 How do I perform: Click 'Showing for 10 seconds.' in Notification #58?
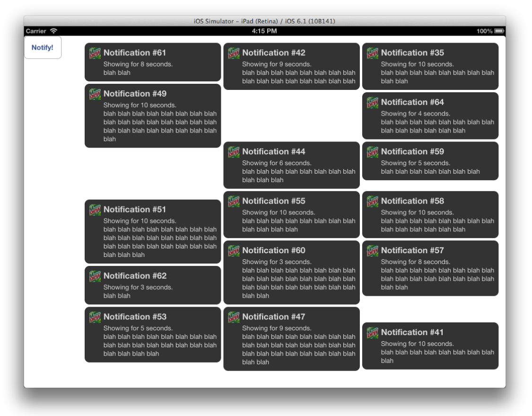coord(417,212)
